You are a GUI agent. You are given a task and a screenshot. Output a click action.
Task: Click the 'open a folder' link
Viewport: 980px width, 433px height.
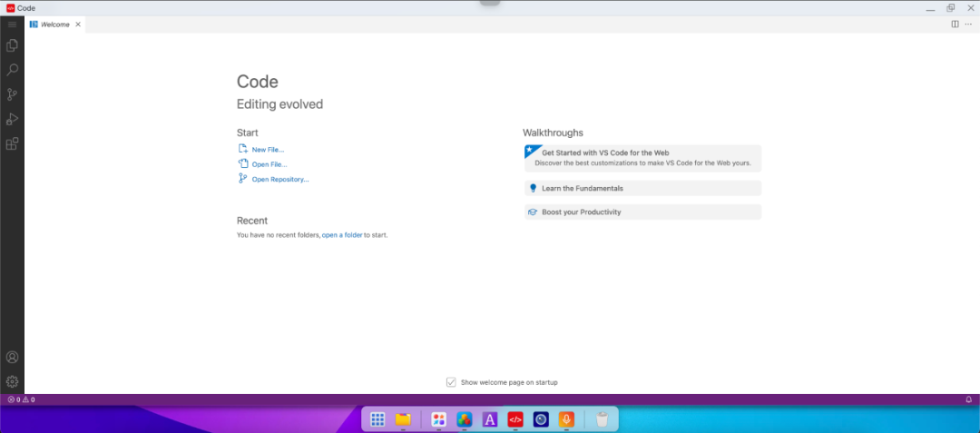342,235
